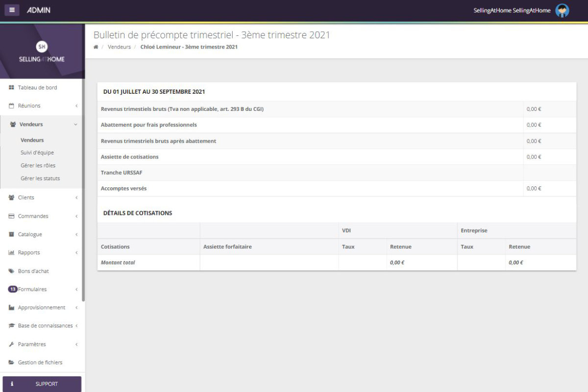Viewport: 588px width, 392px height.
Task: Click the Cotisations column header
Action: (x=115, y=247)
